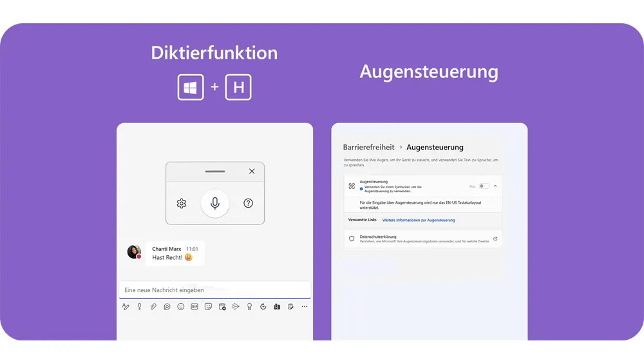Open dictation help question mark
644x363 pixels.
(x=249, y=203)
